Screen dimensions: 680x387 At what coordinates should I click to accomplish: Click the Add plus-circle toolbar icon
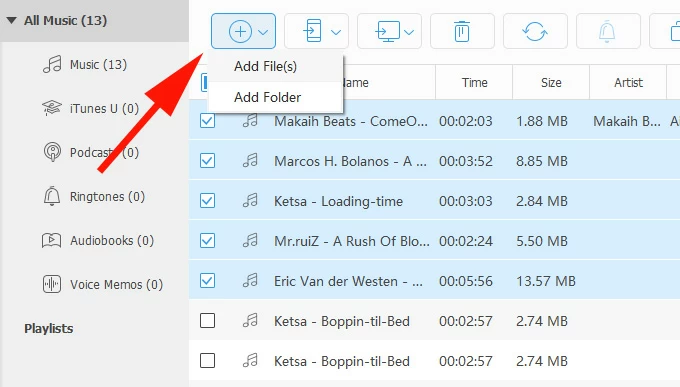(x=240, y=32)
